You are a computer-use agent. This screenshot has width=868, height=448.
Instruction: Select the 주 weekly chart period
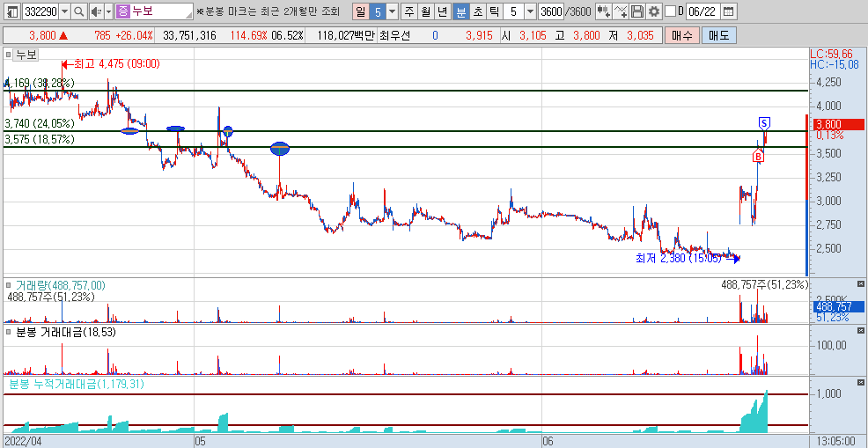[x=409, y=11]
